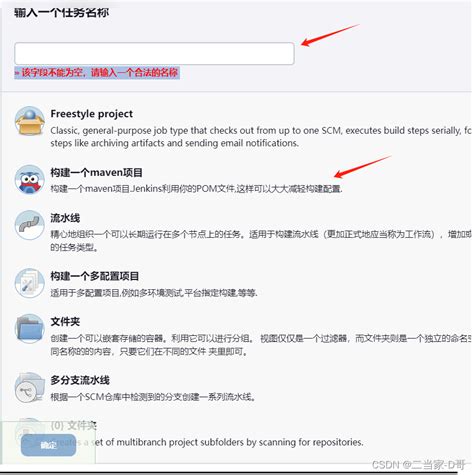Select the Freestyle project title
The height and width of the screenshot is (475, 474).
[92, 114]
